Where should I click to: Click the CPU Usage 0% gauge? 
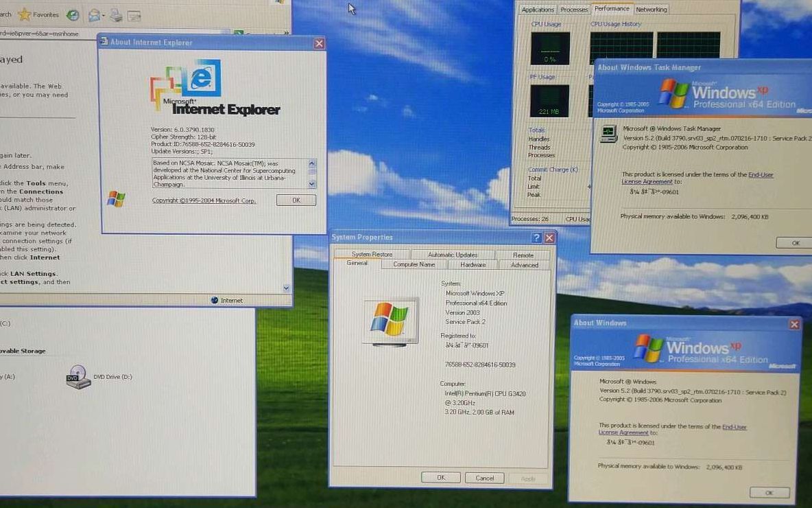(550, 49)
